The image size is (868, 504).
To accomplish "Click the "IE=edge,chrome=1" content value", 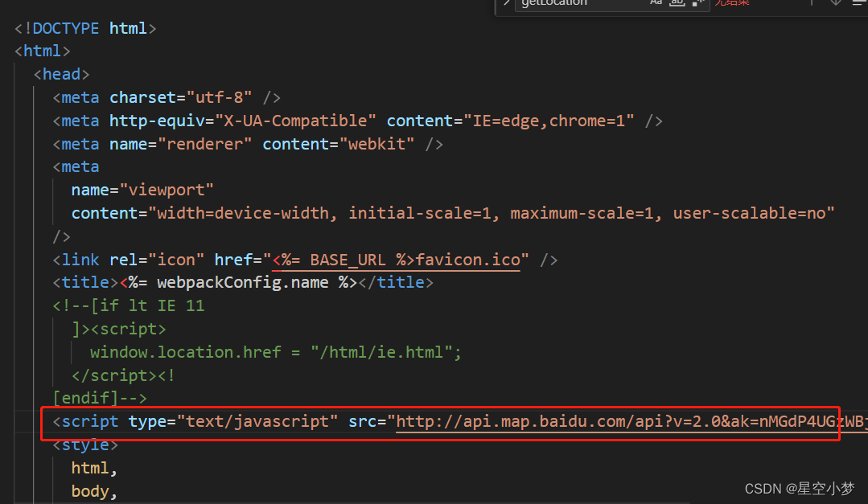I will coord(549,121).
